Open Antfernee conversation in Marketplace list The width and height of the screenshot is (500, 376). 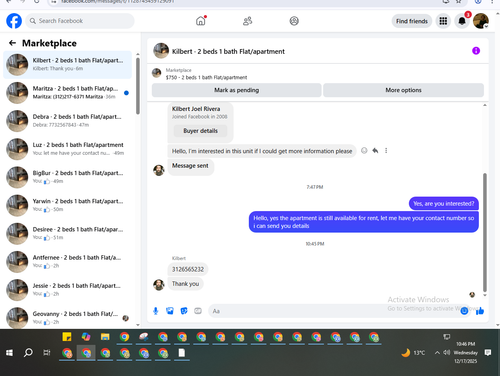68,262
